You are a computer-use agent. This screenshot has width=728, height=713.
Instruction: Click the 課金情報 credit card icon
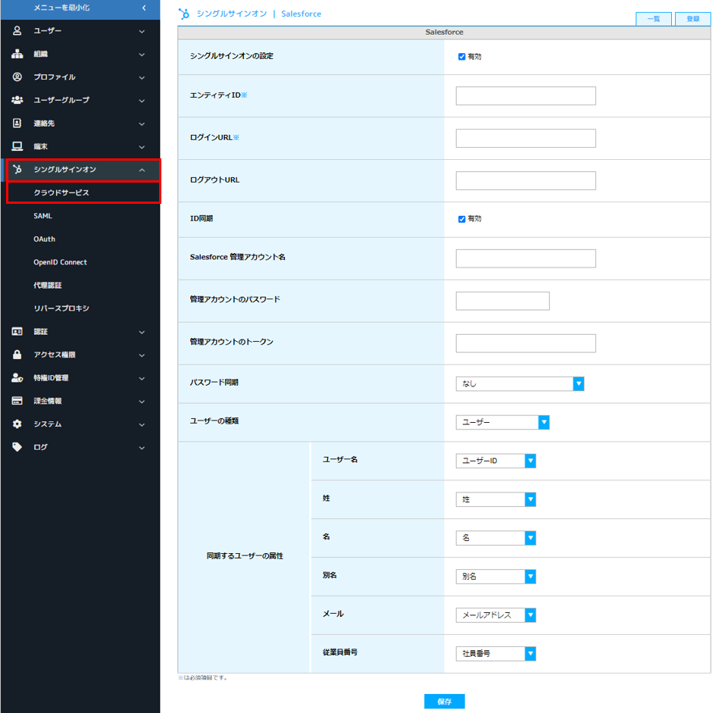click(x=17, y=401)
